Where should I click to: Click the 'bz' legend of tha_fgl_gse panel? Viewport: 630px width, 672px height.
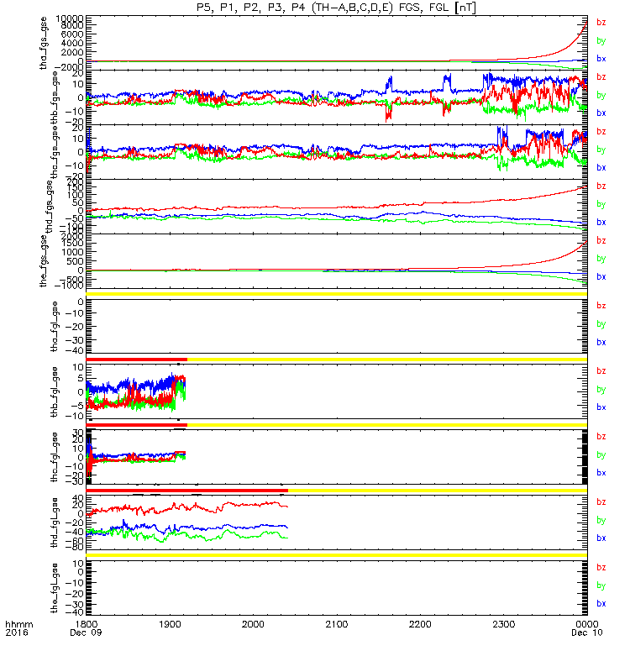coord(601,306)
